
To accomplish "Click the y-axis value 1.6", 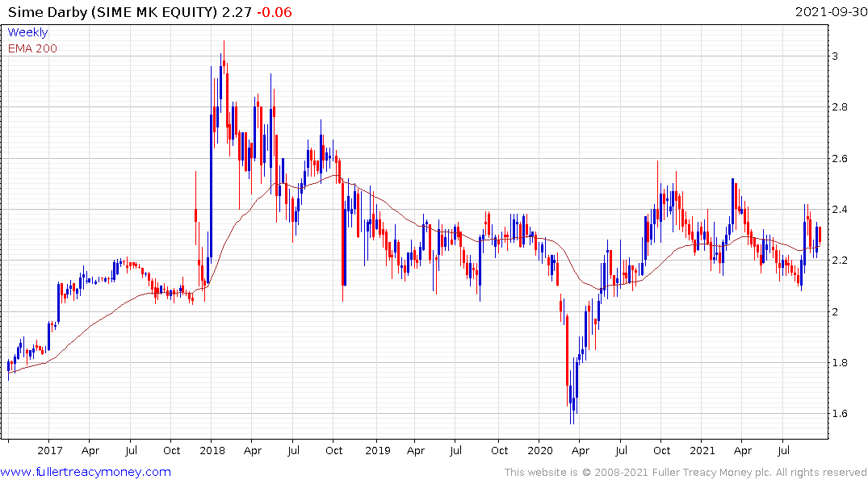I will [840, 414].
